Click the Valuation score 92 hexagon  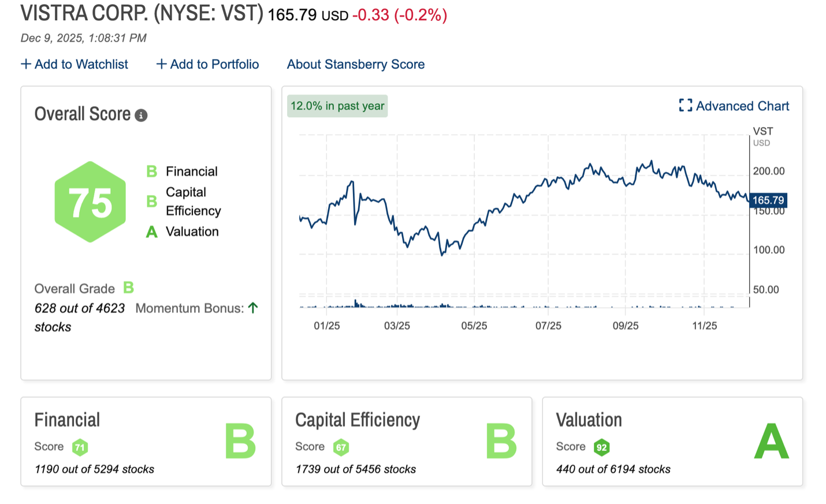(601, 447)
